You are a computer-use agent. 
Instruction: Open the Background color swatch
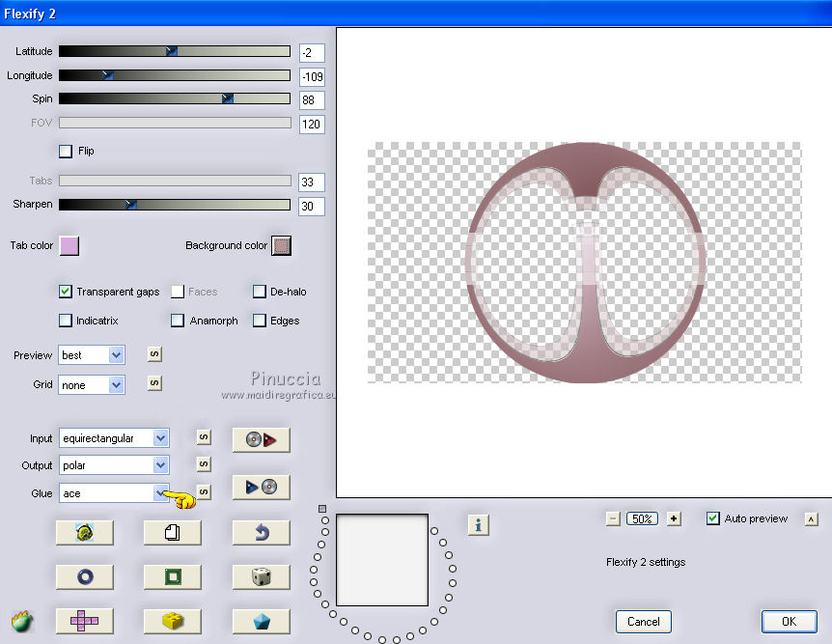click(281, 246)
